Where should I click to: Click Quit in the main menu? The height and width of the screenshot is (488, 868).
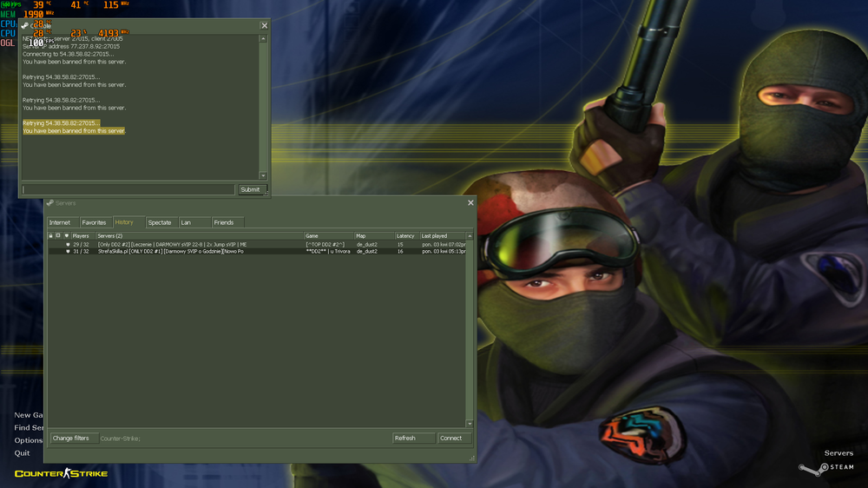point(23,453)
